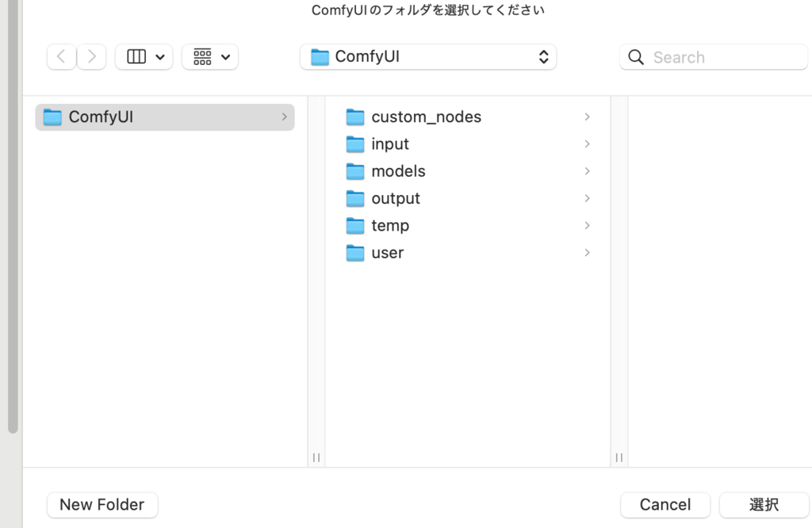Click the output folder icon
812x528 pixels.
tap(355, 198)
